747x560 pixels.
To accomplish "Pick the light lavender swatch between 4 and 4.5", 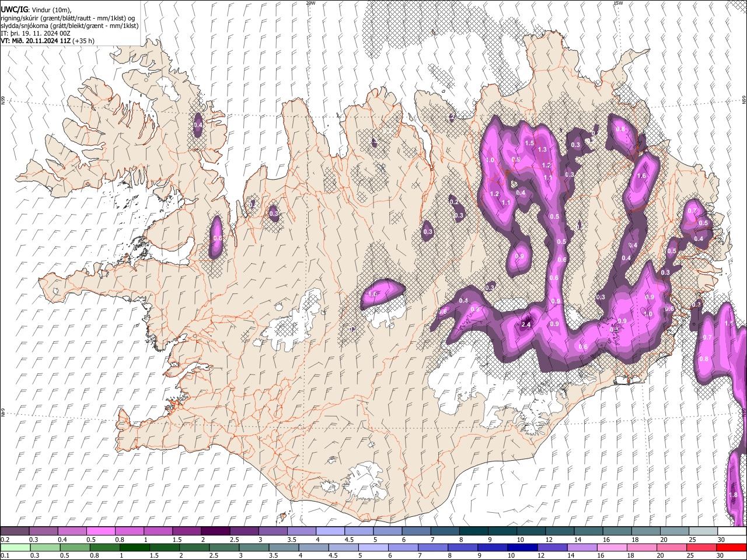I will pos(330,531).
